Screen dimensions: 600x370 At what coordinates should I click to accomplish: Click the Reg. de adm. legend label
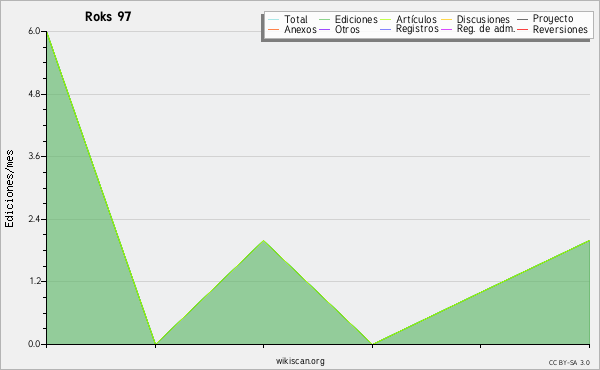[x=486, y=29]
